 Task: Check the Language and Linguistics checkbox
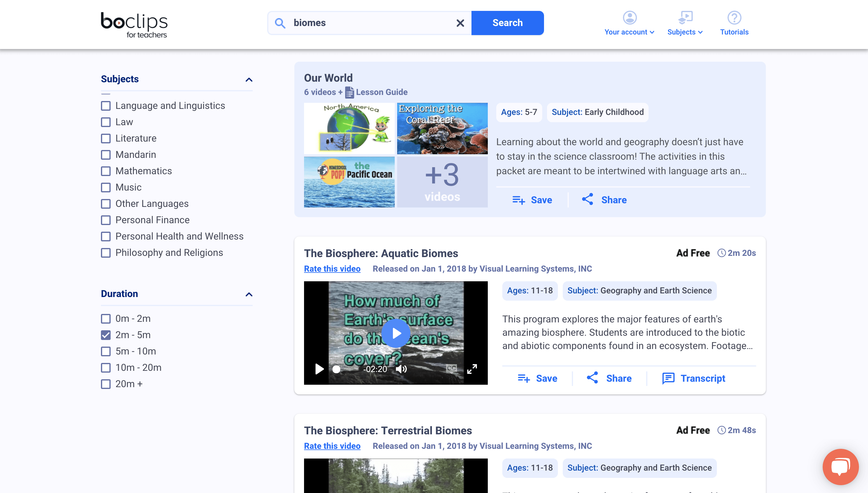pyautogui.click(x=105, y=106)
